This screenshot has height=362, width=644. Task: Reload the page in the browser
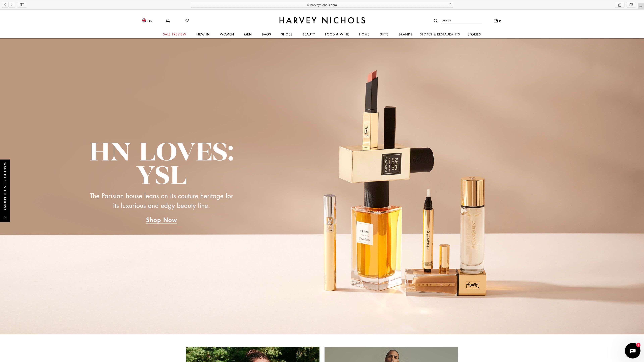[x=450, y=5]
